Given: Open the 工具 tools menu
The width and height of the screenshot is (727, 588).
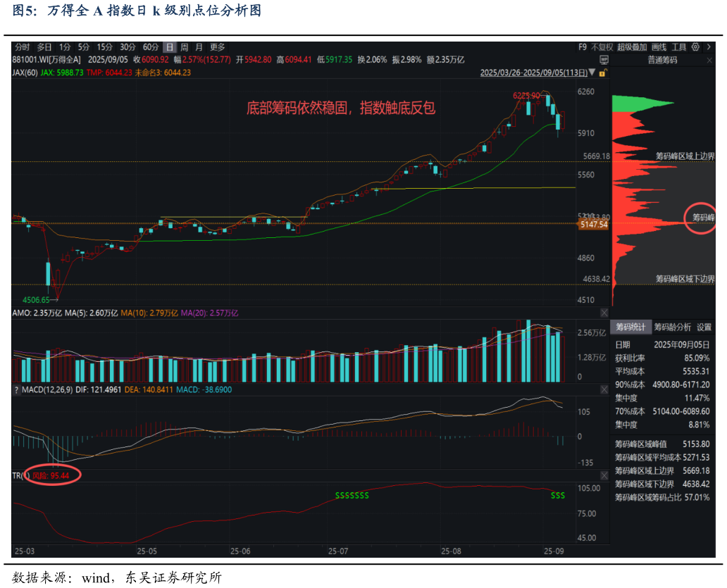Looking at the screenshot, I should point(678,47).
